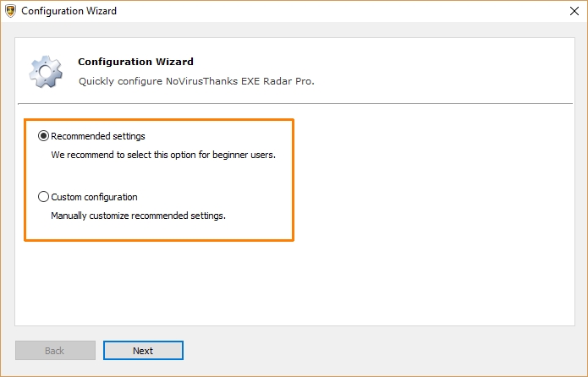Click the orange highlight frame around options
This screenshot has width=588, height=377.
[x=293, y=178]
